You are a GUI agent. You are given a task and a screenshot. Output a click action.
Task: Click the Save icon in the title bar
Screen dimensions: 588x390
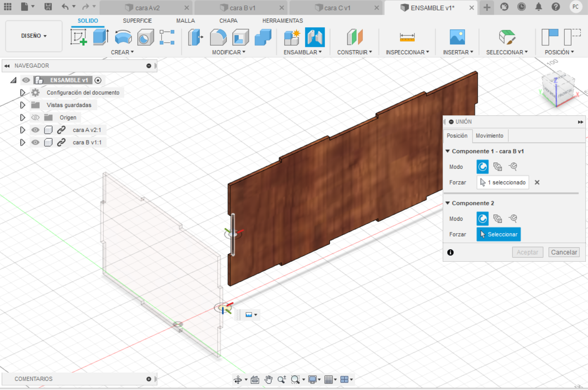[48, 7]
